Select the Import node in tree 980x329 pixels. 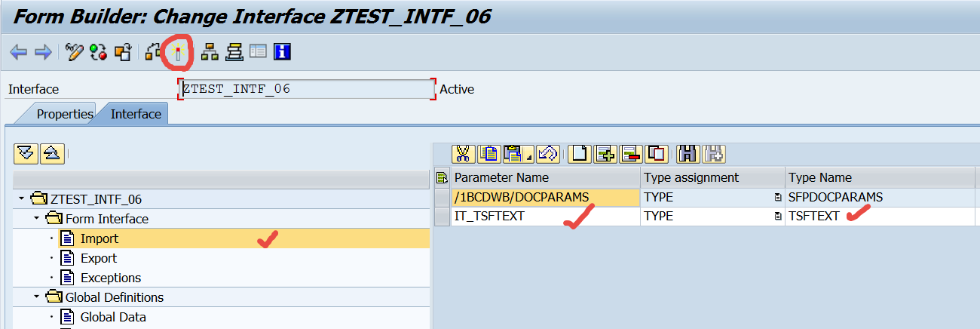tap(100, 238)
